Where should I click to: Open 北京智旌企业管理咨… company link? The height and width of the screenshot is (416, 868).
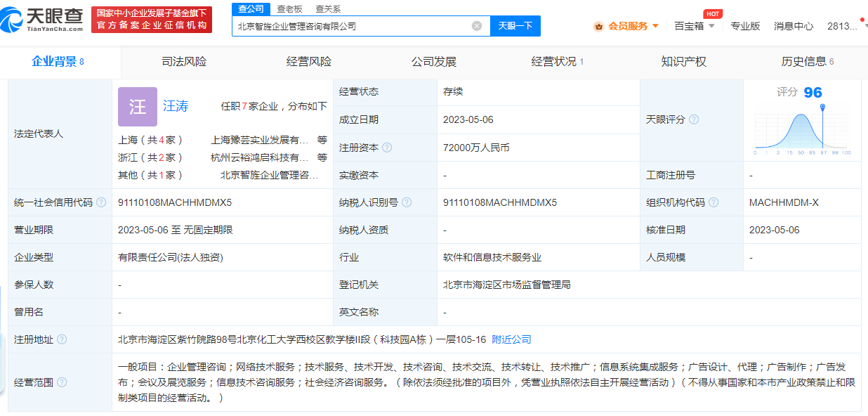[x=269, y=175]
